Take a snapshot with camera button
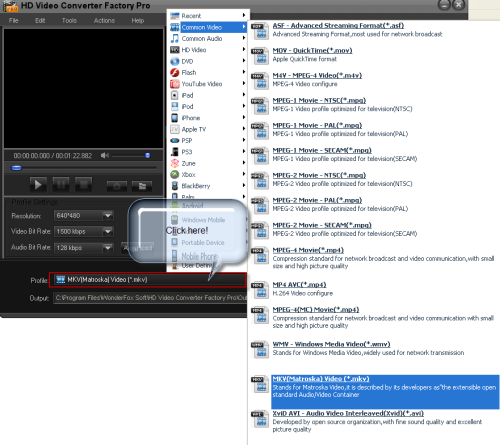 (x=117, y=186)
